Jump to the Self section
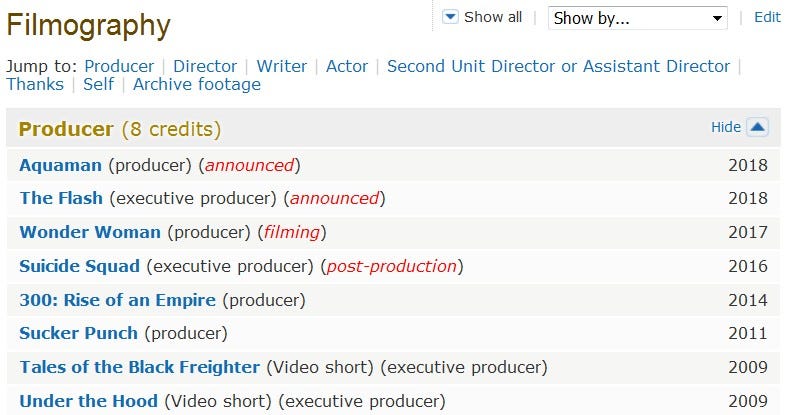 click(98, 84)
